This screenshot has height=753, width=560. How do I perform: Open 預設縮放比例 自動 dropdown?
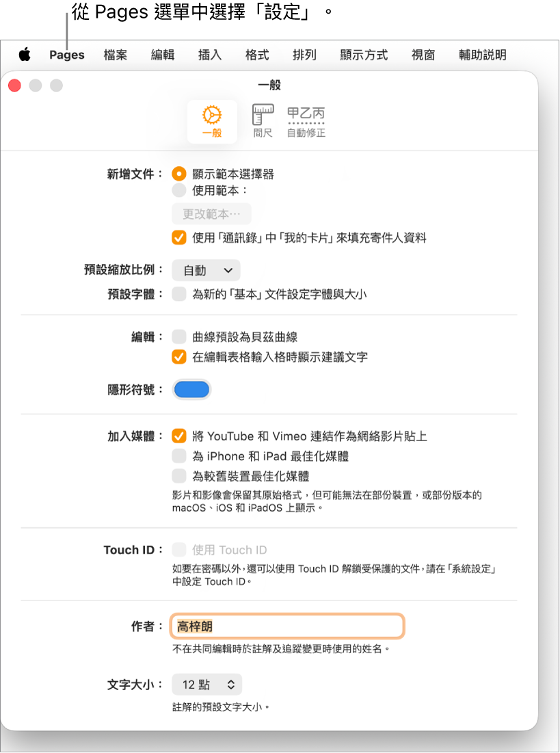[x=206, y=270]
